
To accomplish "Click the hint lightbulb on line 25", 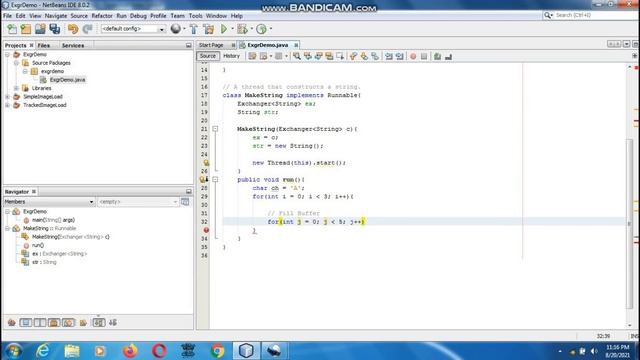I will pos(206,162).
